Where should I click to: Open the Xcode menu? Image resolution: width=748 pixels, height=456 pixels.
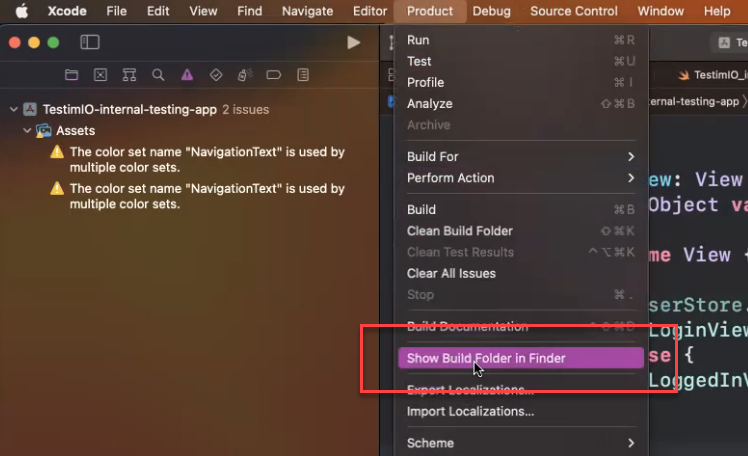(67, 11)
